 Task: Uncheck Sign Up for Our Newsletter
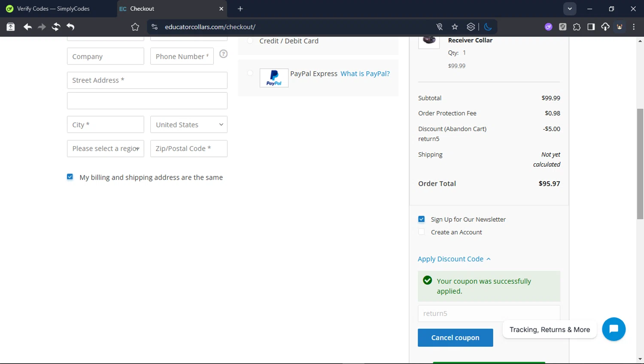(x=421, y=219)
